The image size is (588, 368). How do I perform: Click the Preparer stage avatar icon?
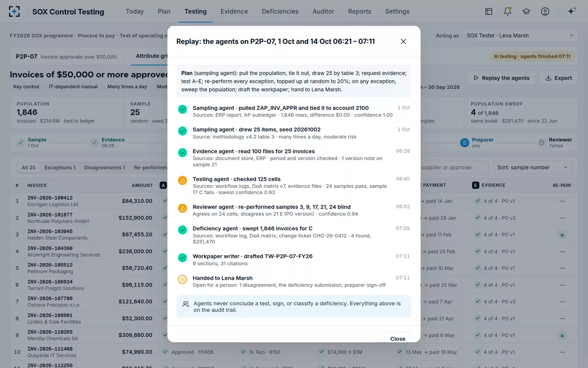coord(464,142)
